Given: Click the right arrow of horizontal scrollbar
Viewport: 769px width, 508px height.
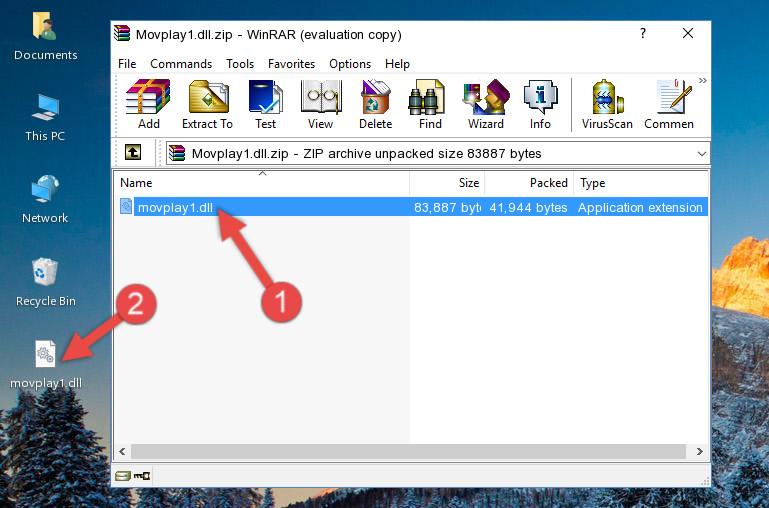Looking at the screenshot, I should [699, 451].
